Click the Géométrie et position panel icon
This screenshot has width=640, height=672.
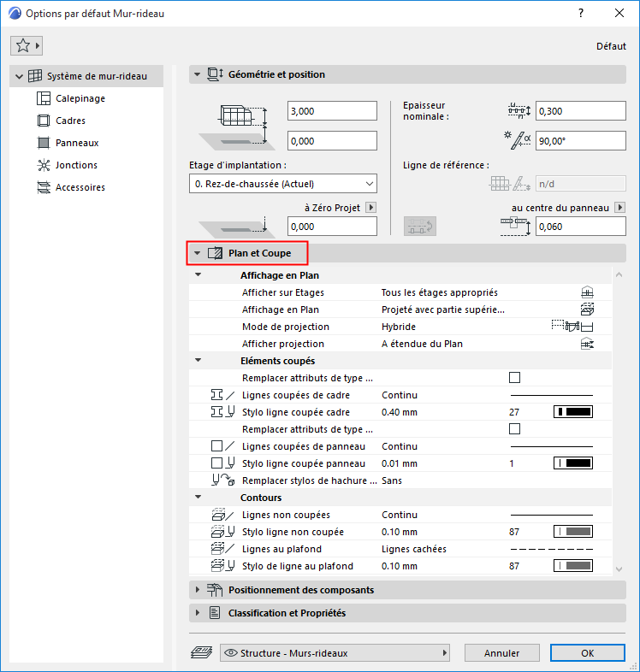click(x=215, y=74)
